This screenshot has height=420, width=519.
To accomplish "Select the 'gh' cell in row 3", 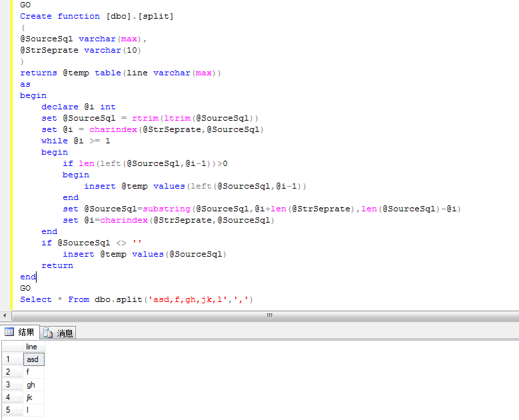I will tap(34, 385).
